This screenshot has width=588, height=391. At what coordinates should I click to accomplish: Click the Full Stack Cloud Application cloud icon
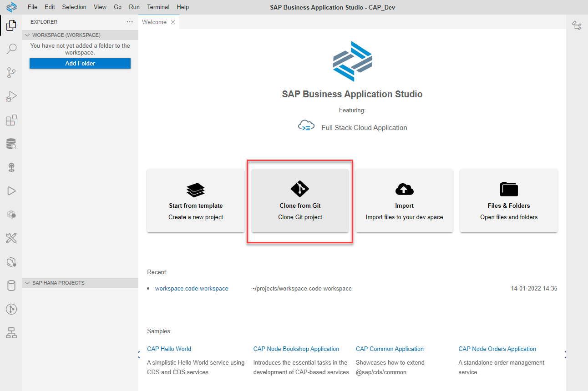click(x=306, y=126)
